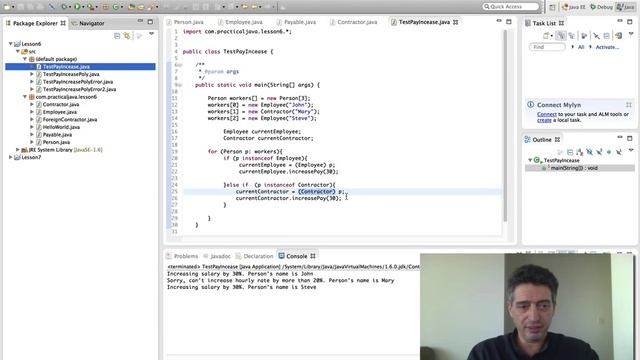Open Task List view menu arrow
Viewport: 640px width, 360px height.
(631, 34)
